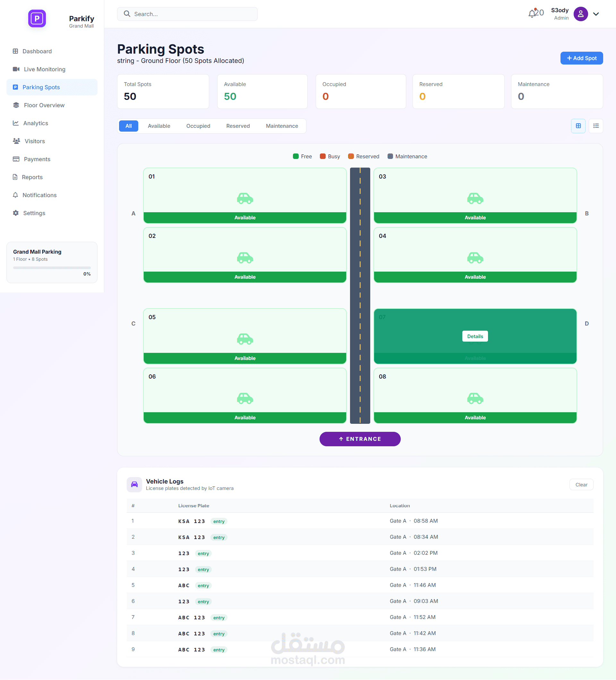Click the Reports document icon
Viewport: 616px width, 680px height.
15,177
